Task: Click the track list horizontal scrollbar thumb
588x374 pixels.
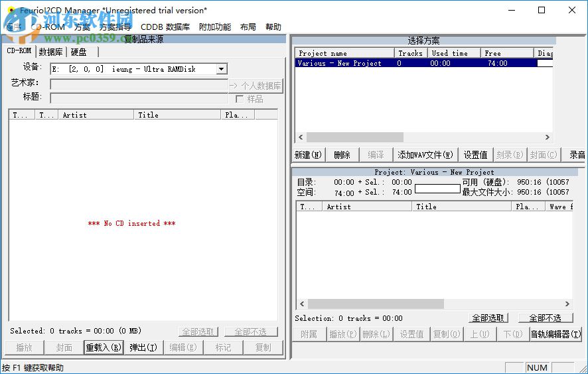Action: pos(376,304)
